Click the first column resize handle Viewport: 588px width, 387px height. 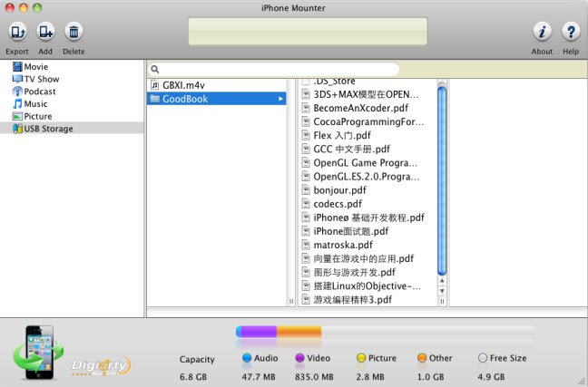[x=291, y=301]
